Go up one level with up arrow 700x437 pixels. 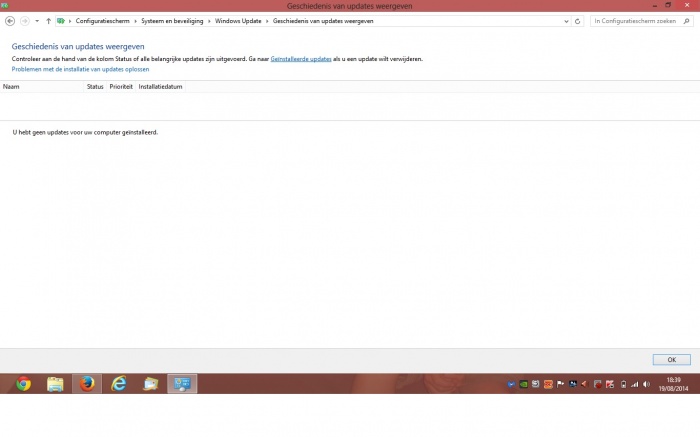click(48, 21)
